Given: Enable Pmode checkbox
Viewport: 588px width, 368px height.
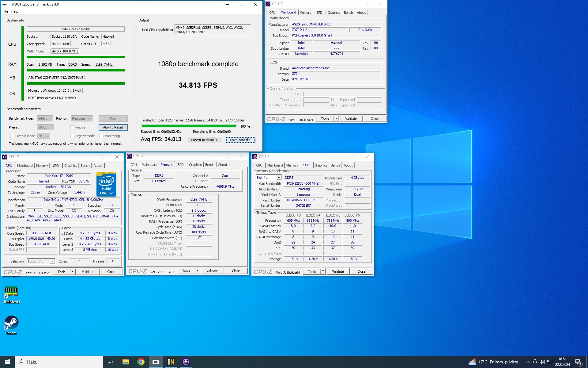Looking at the screenshot, I should pos(73,127).
